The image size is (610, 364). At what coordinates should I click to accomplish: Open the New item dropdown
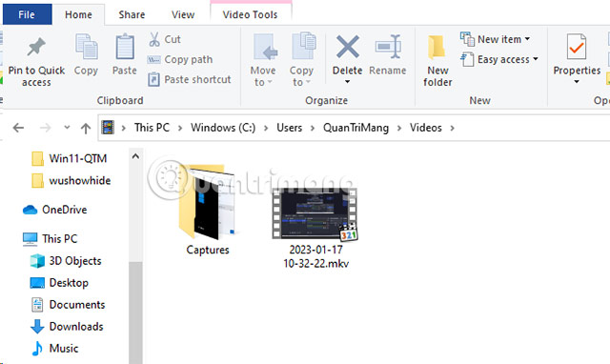point(495,39)
